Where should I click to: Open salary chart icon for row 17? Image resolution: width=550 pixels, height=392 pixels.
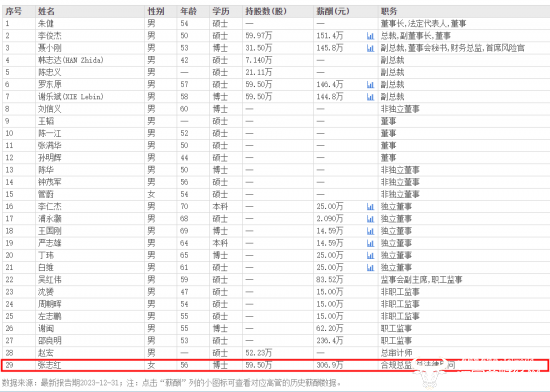(x=370, y=219)
